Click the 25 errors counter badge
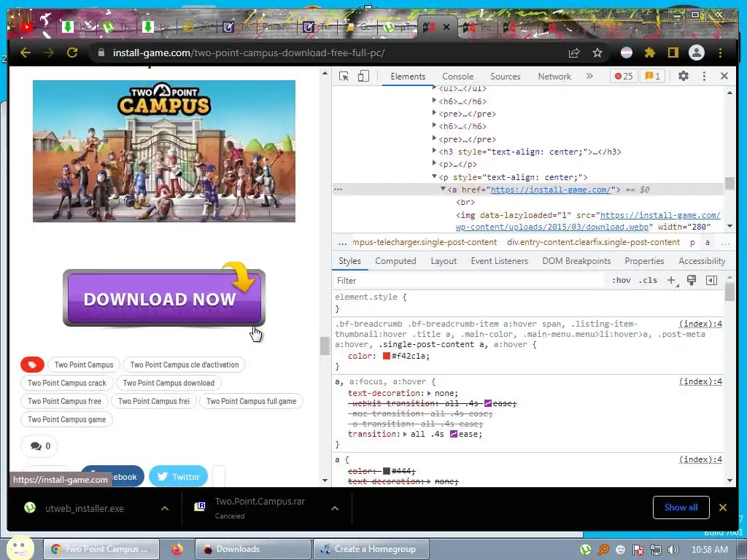The image size is (747, 560). point(624,76)
